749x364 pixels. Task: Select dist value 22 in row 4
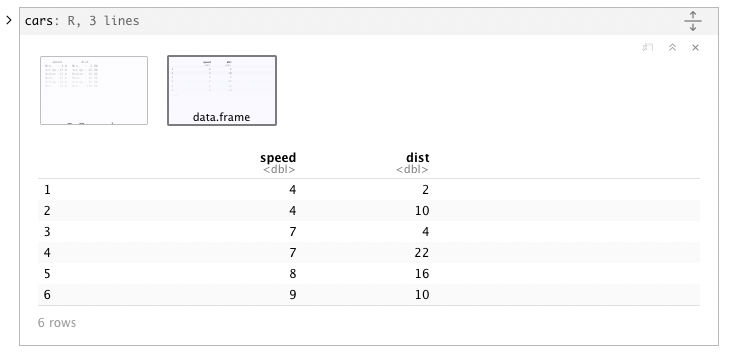click(421, 253)
